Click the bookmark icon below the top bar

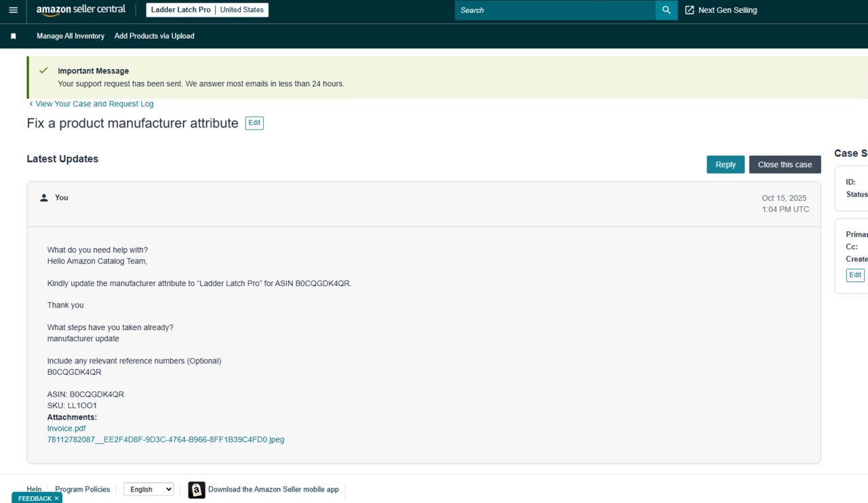(14, 35)
